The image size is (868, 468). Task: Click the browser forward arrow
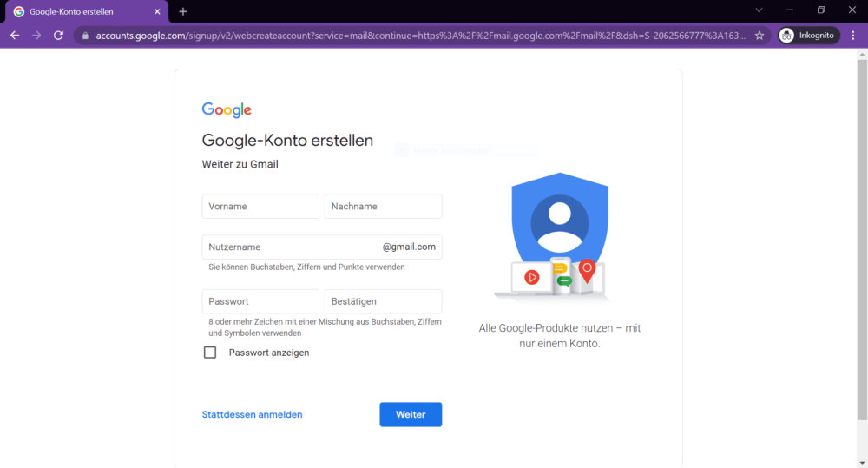tap(36, 36)
